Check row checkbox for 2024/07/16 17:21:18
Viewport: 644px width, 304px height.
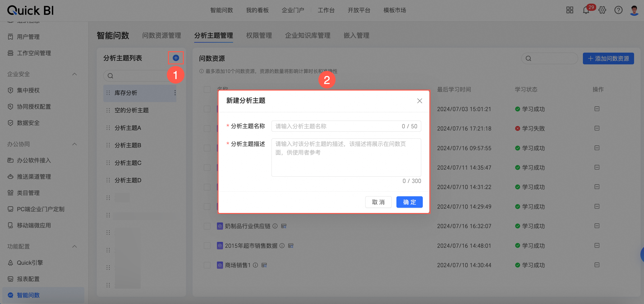[x=207, y=129]
